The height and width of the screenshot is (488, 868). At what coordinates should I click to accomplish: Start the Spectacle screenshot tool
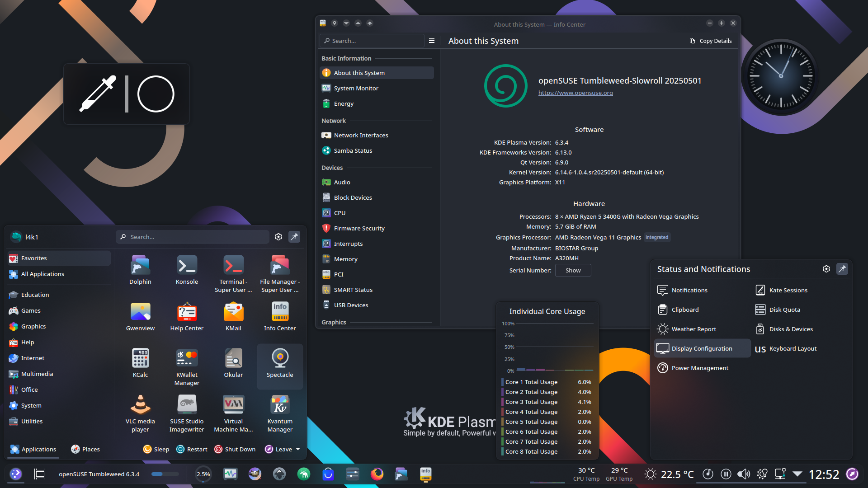[x=280, y=366]
